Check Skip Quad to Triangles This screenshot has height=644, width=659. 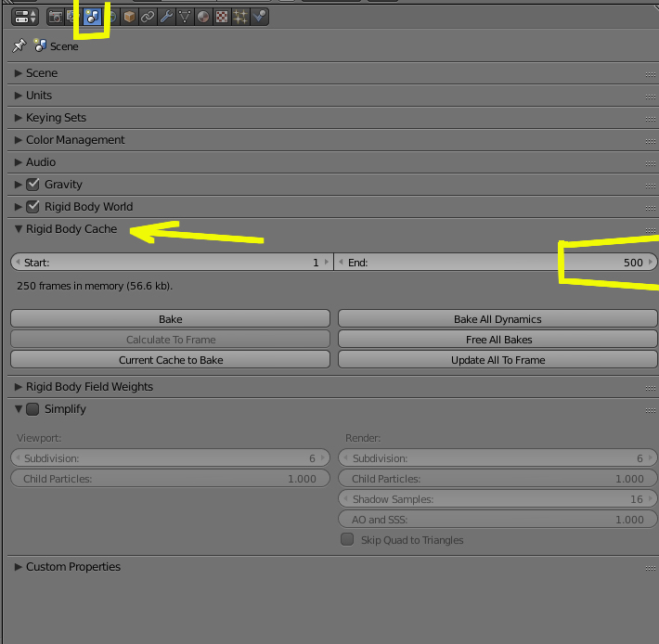pyautogui.click(x=347, y=539)
